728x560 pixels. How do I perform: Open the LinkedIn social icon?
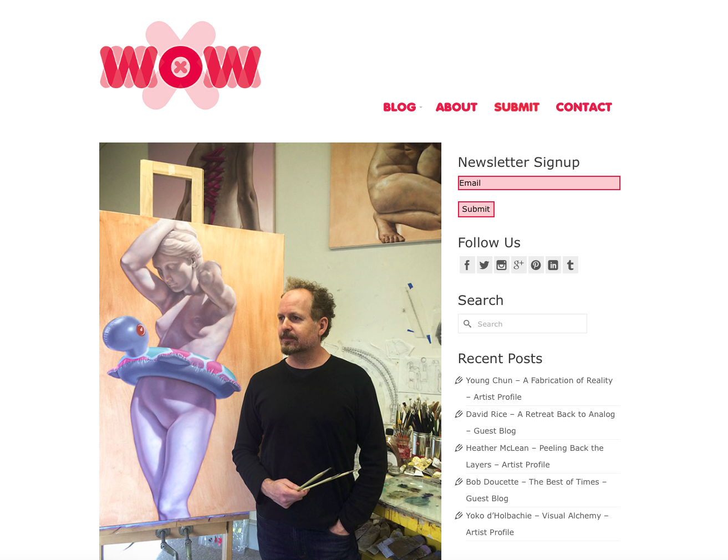[x=553, y=265]
